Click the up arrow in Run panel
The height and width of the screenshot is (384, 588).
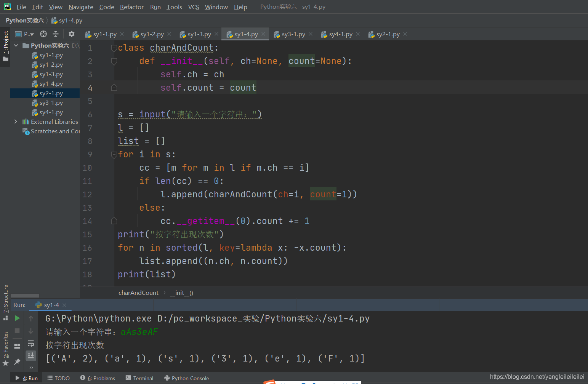coord(31,318)
